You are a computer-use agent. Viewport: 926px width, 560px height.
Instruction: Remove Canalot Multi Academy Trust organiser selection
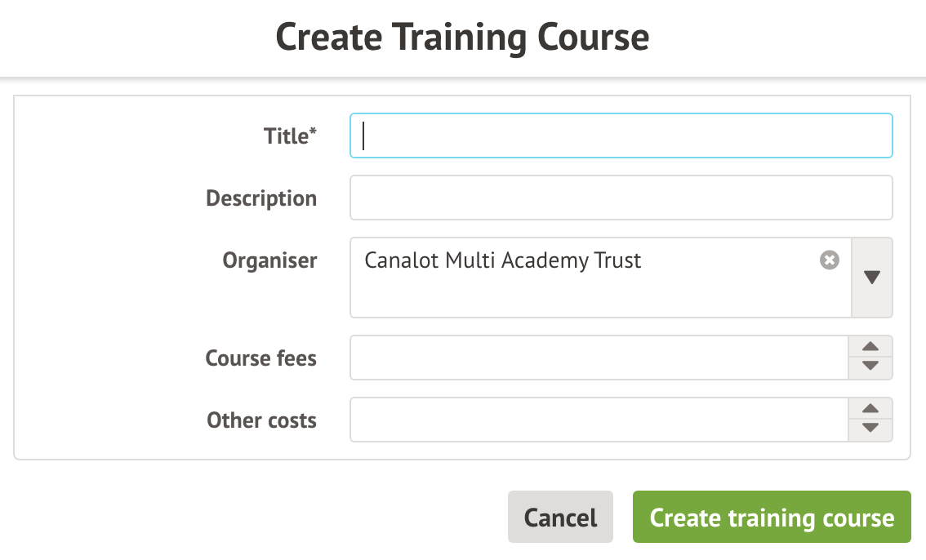[829, 260]
